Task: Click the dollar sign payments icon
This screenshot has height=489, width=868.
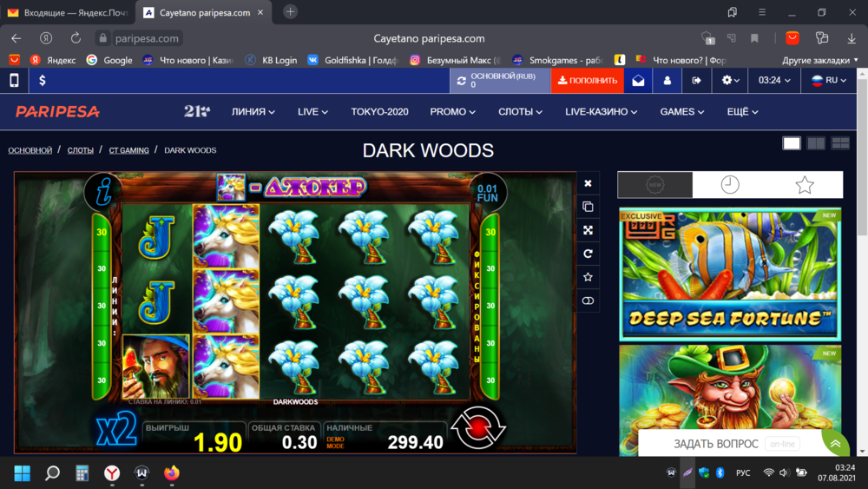Action: (42, 80)
